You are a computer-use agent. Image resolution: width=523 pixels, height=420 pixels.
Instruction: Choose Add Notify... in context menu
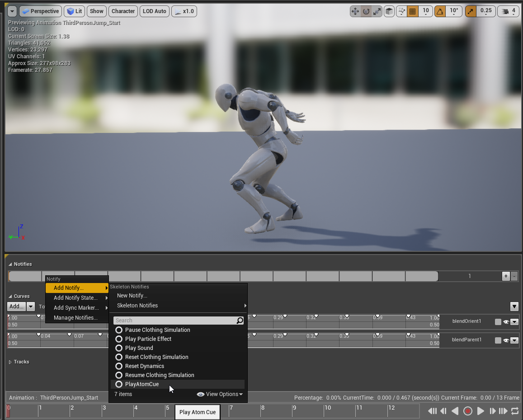[77, 288]
